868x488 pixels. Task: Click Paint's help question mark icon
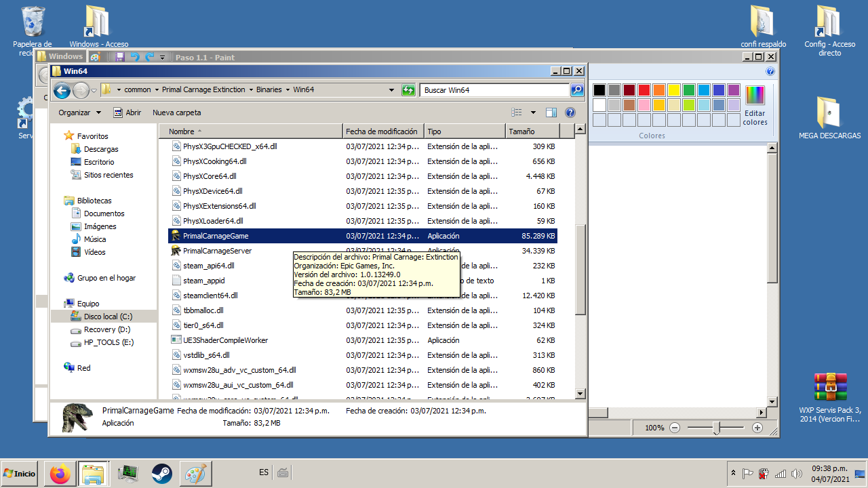pyautogui.click(x=770, y=71)
